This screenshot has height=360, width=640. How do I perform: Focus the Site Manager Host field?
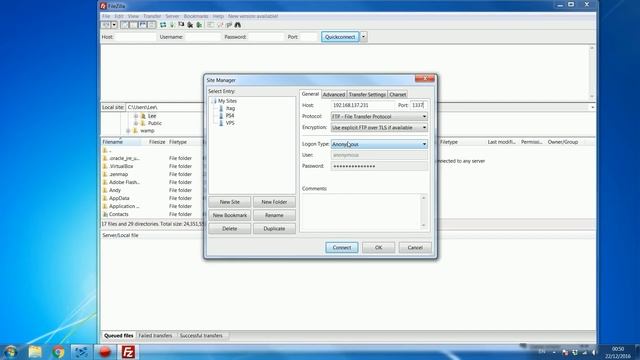click(x=363, y=105)
